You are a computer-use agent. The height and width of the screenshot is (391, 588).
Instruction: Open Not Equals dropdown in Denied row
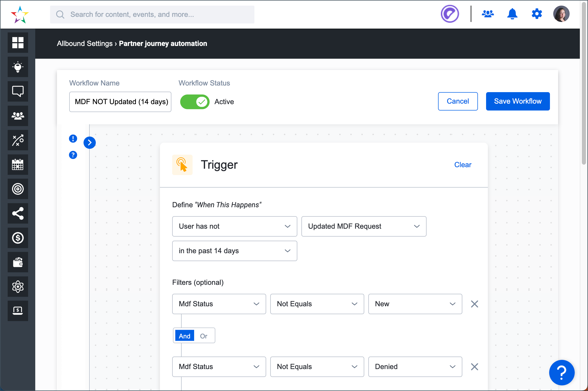click(317, 367)
